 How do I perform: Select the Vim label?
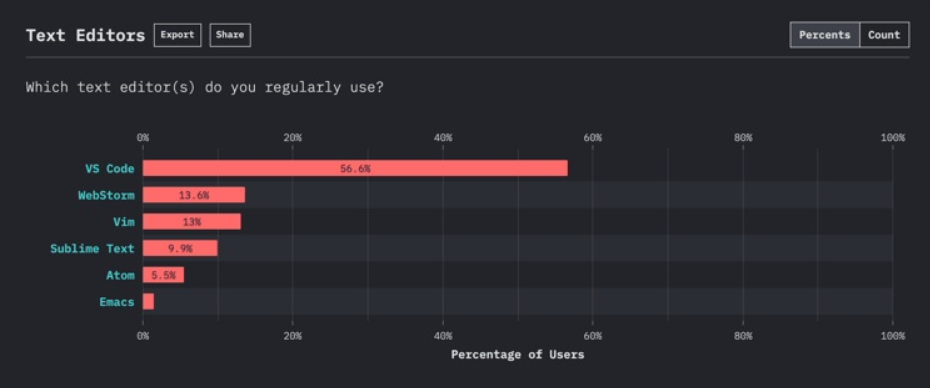tap(123, 222)
